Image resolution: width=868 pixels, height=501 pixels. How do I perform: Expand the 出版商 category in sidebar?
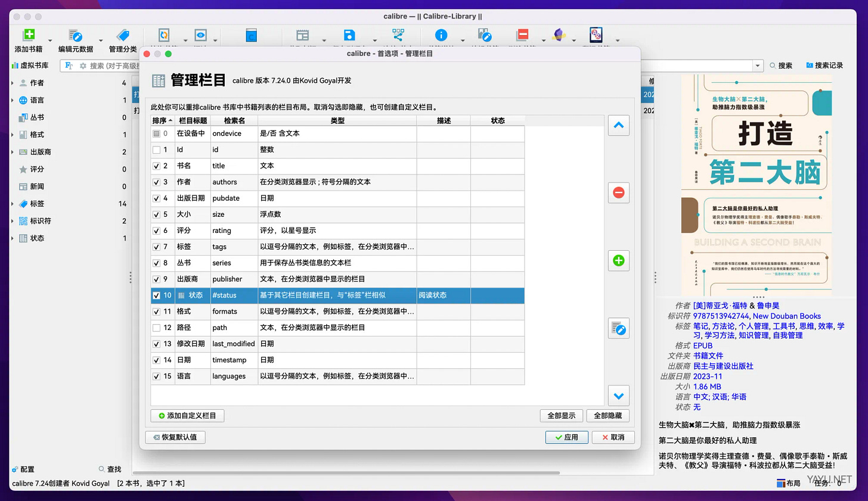[13, 152]
